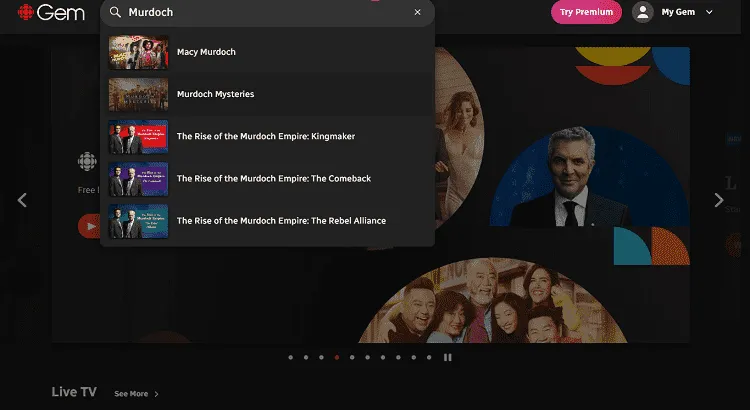Select the last carousel dot indicator
750x410 pixels.
[429, 357]
